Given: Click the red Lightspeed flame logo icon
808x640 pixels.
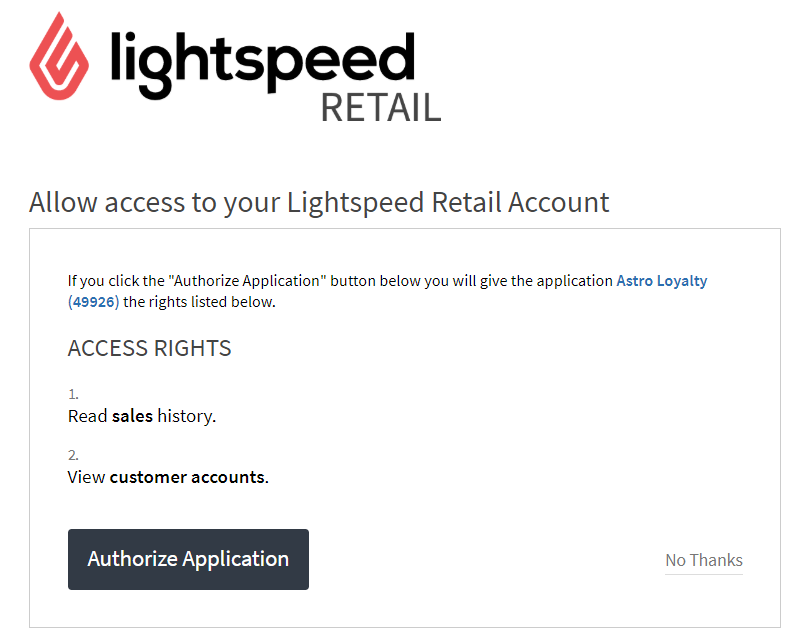Looking at the screenshot, I should 59,56.
